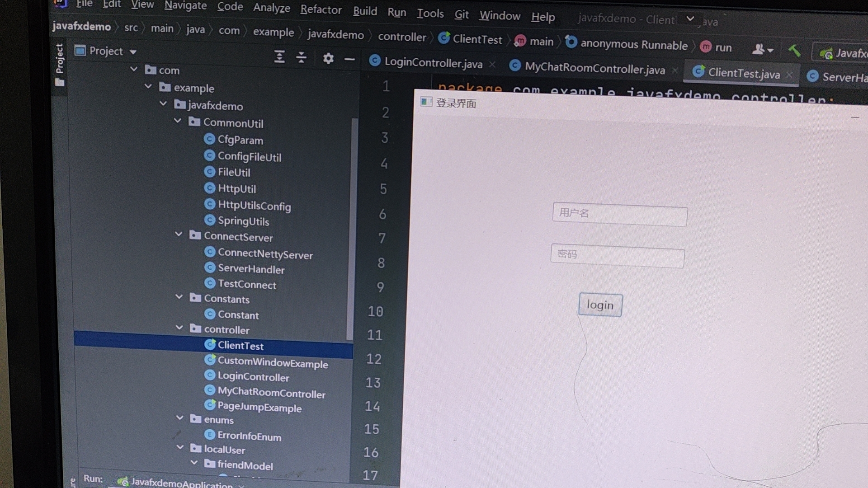This screenshot has width=868, height=488.
Task: Close the LoginController.java tab
Action: [492, 65]
